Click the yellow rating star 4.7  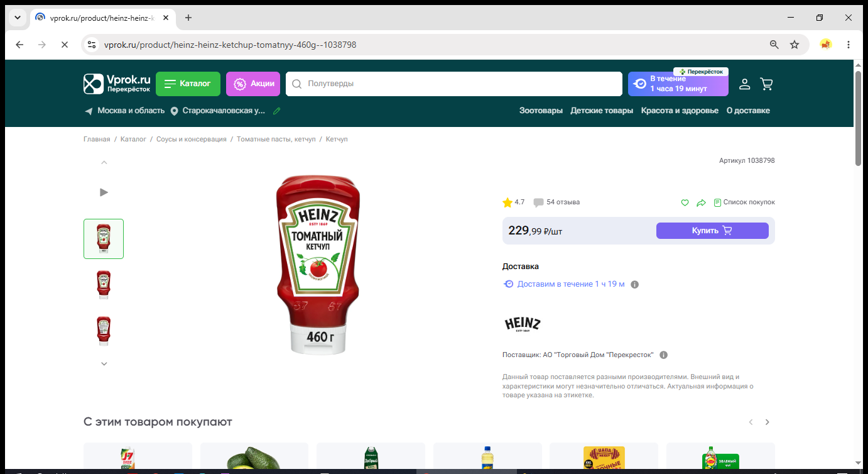tap(507, 202)
